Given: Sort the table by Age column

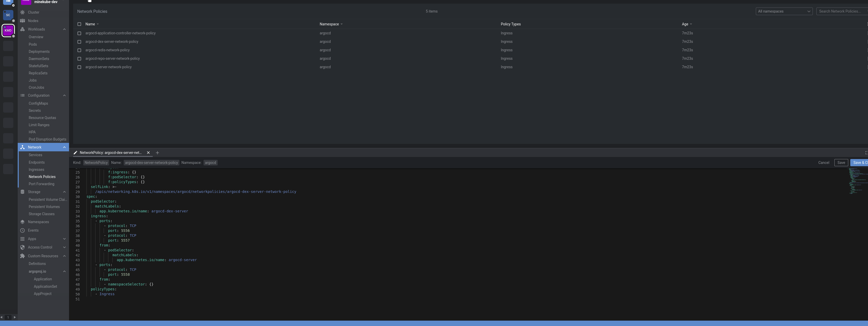Looking at the screenshot, I should click(687, 24).
